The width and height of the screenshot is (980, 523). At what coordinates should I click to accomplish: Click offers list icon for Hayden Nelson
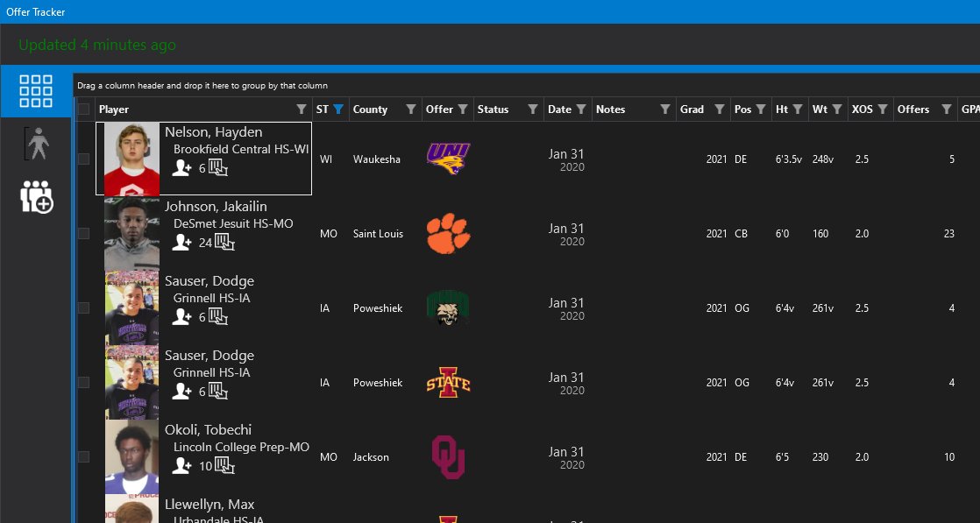click(x=218, y=168)
